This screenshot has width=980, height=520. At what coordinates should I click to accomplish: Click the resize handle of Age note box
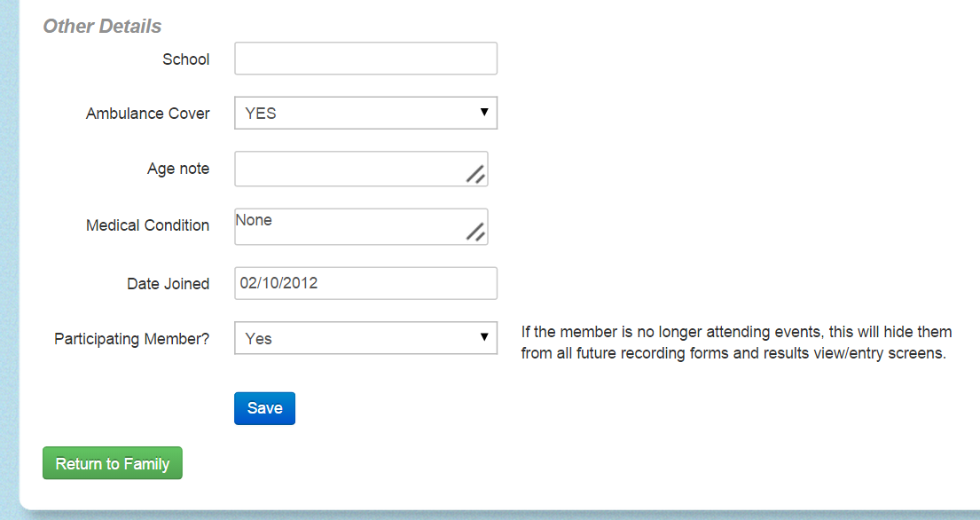click(475, 175)
